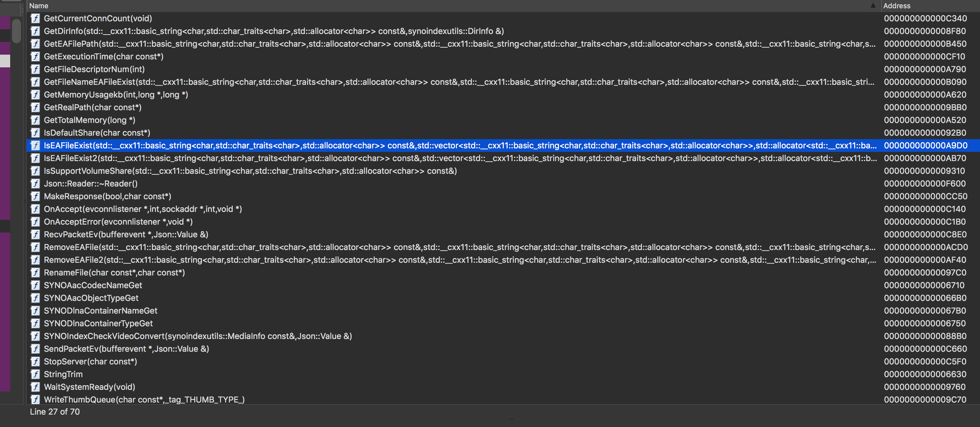980x427 pixels.
Task: Click address 000000000000C660 of SendPacketEv
Action: (925, 349)
